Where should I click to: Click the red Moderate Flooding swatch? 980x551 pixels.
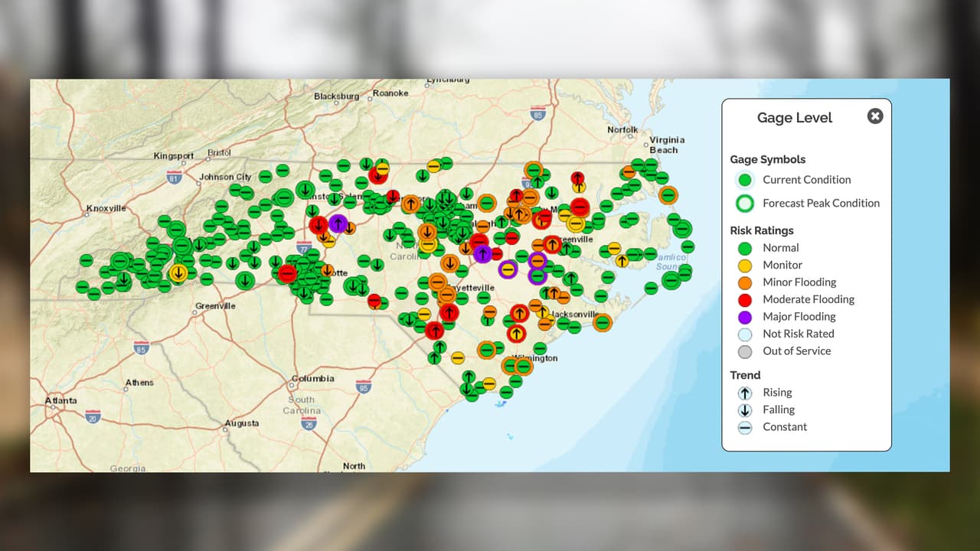[x=745, y=299]
